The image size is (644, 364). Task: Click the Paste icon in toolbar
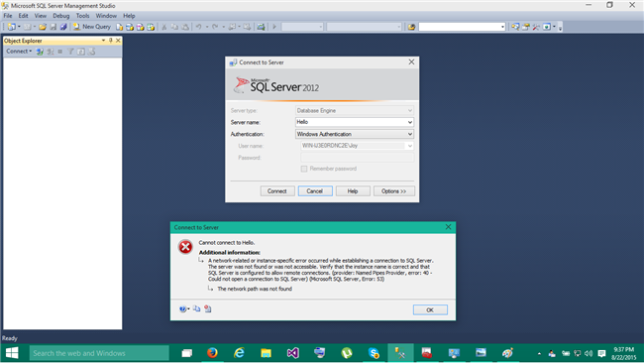pos(185,27)
